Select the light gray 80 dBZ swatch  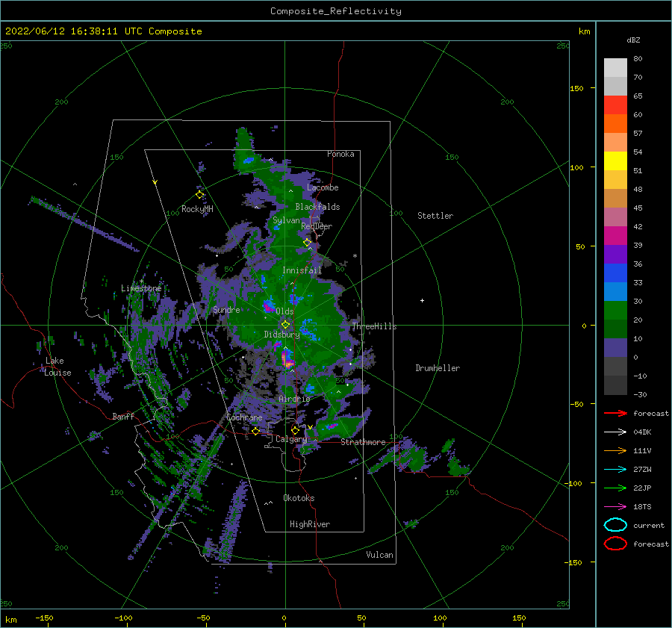coord(615,68)
